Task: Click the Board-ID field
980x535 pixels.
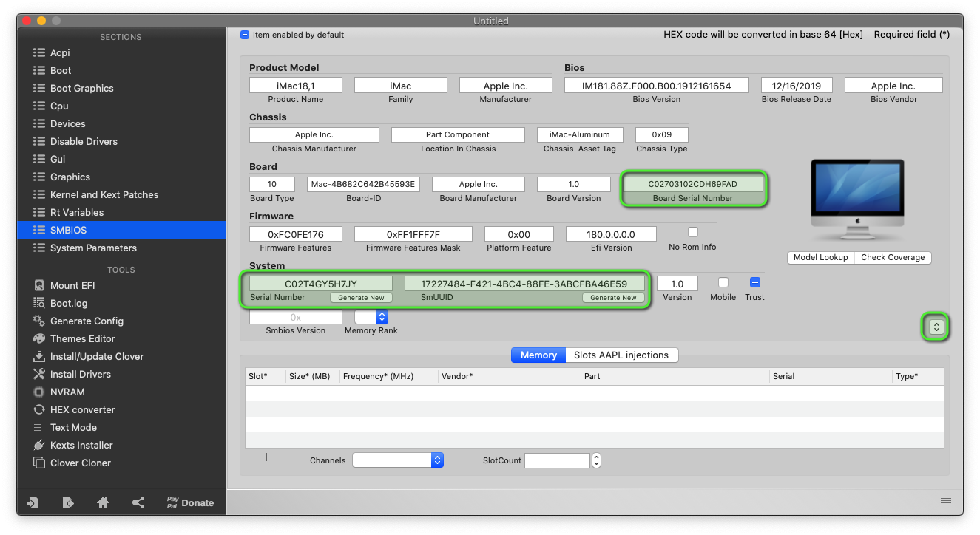Action: (x=364, y=184)
